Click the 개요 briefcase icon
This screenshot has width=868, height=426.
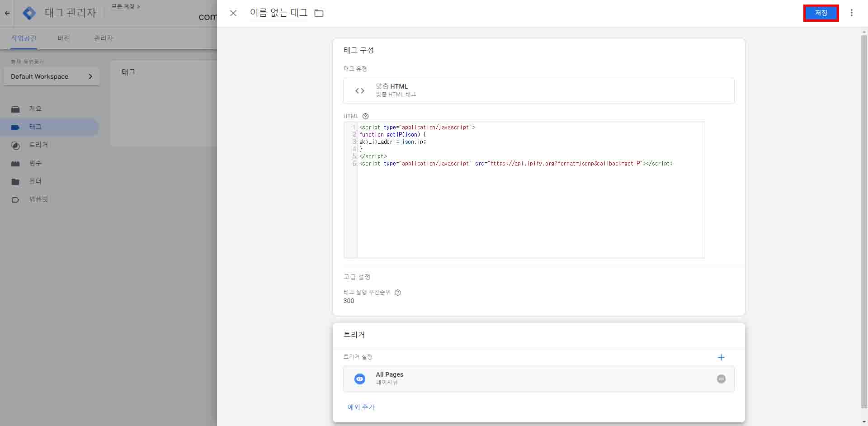click(15, 109)
